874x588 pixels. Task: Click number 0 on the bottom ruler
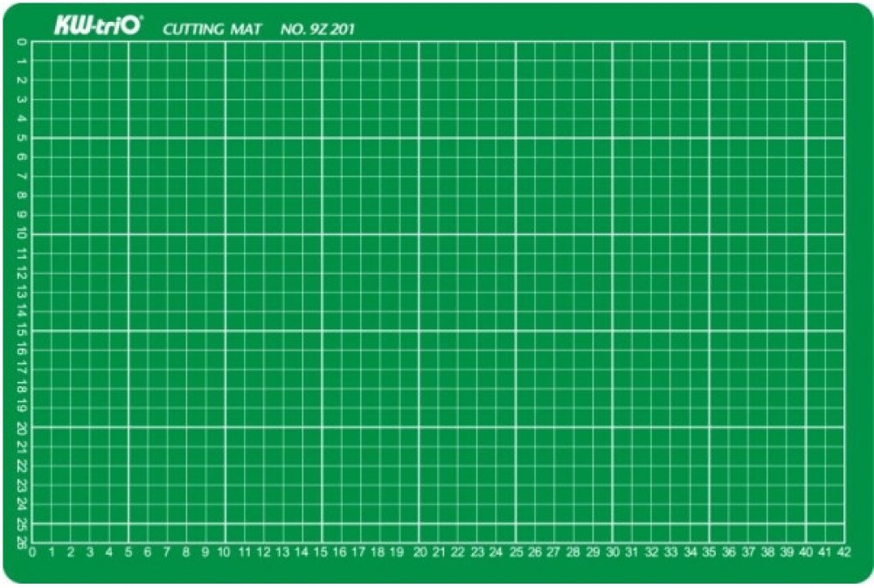pos(32,552)
